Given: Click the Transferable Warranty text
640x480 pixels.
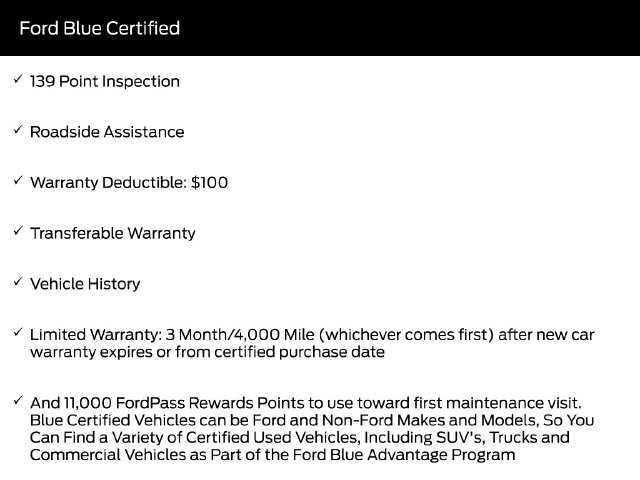Looking at the screenshot, I should coord(113,233).
